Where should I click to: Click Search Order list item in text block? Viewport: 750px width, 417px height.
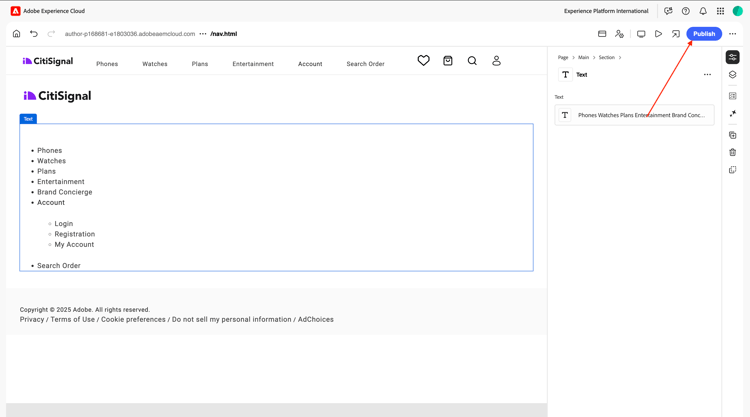pyautogui.click(x=59, y=265)
